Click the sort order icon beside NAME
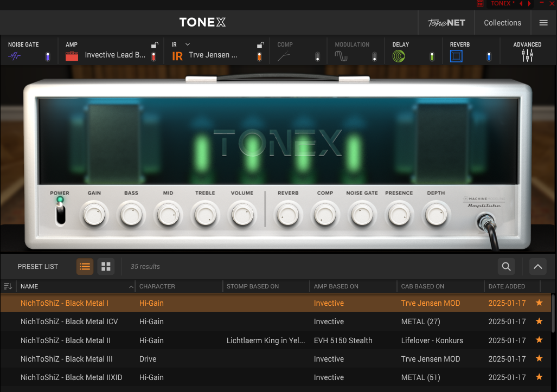557x392 pixels. point(8,286)
